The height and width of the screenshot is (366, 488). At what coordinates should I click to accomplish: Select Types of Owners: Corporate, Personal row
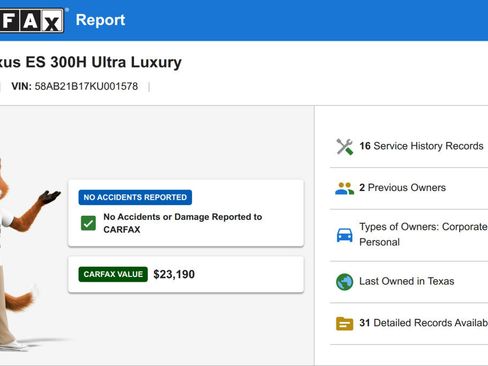(409, 235)
